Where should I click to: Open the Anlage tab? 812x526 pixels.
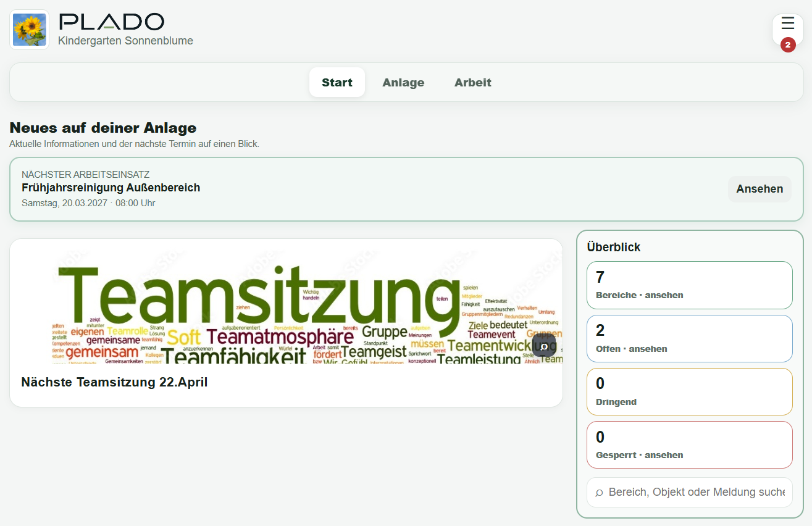click(x=403, y=82)
